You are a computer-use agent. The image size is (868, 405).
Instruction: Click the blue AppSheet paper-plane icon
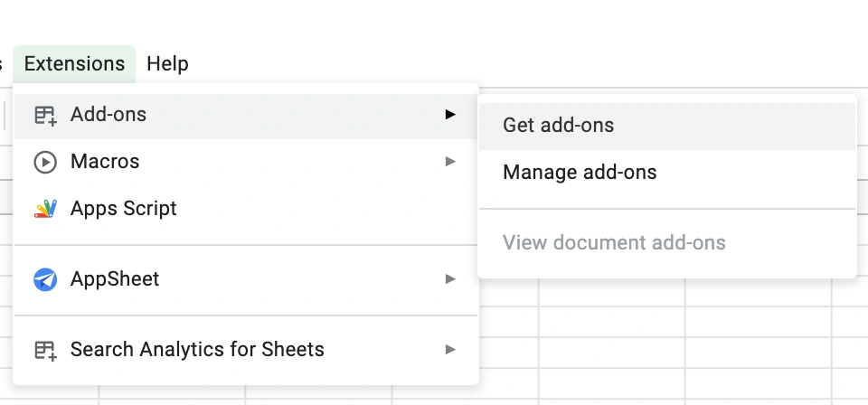pyautogui.click(x=44, y=279)
